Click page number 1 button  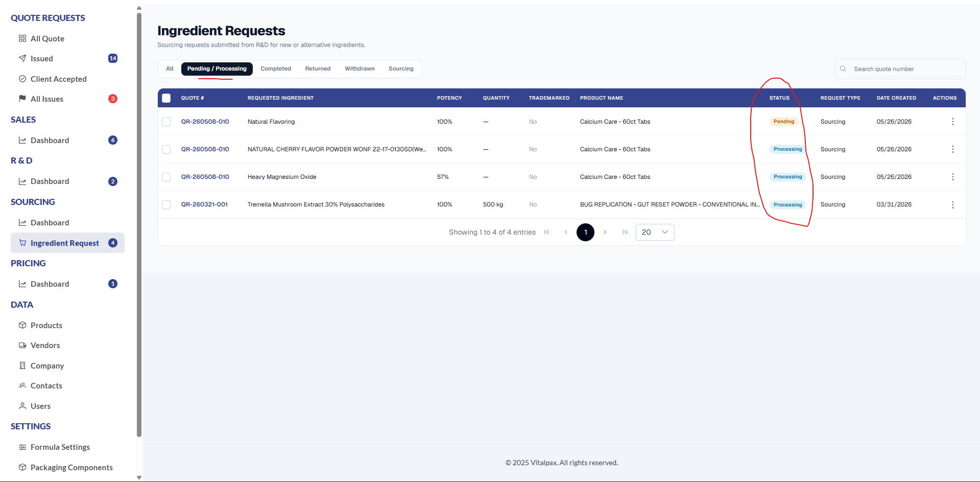[585, 232]
